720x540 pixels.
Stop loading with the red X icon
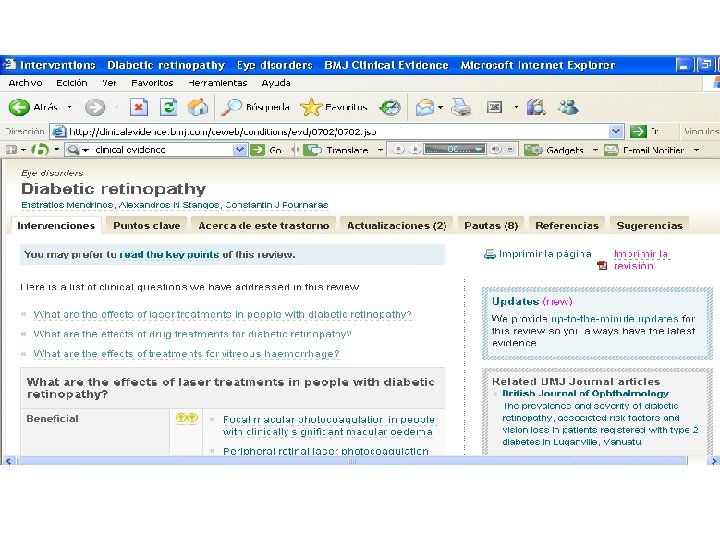[x=138, y=107]
